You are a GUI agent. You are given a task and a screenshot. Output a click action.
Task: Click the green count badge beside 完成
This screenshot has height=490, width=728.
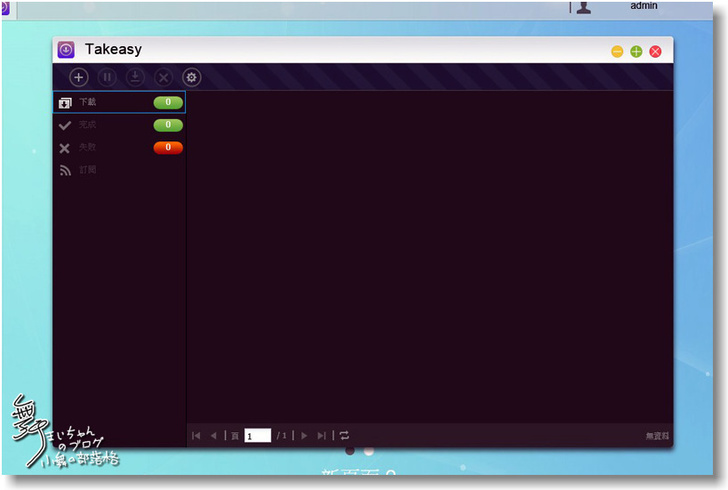click(168, 125)
